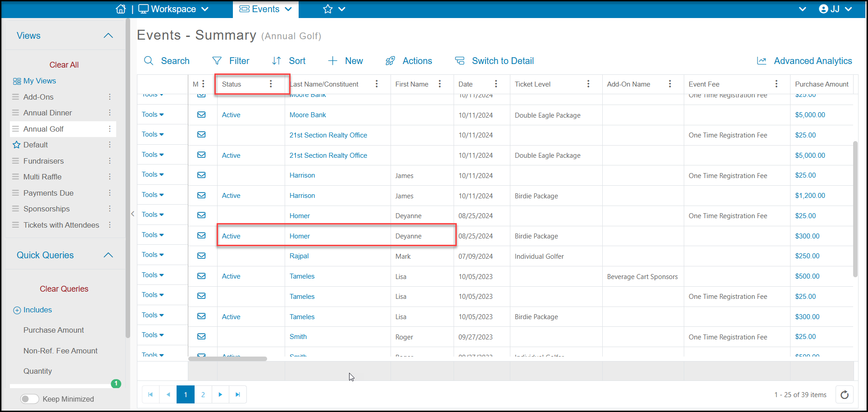Viewport: 868px width, 412px height.
Task: Click the email icon in Rajpal row
Action: coord(201,256)
